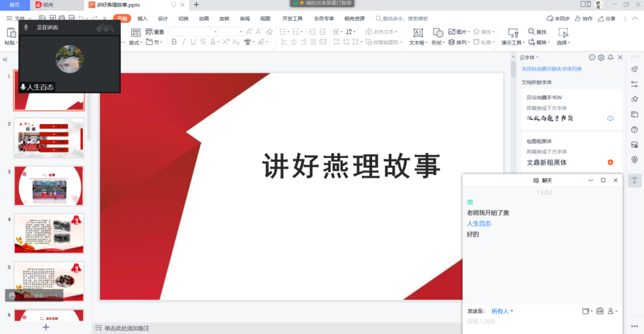Click the T font icon in right sidebar

coord(634,180)
